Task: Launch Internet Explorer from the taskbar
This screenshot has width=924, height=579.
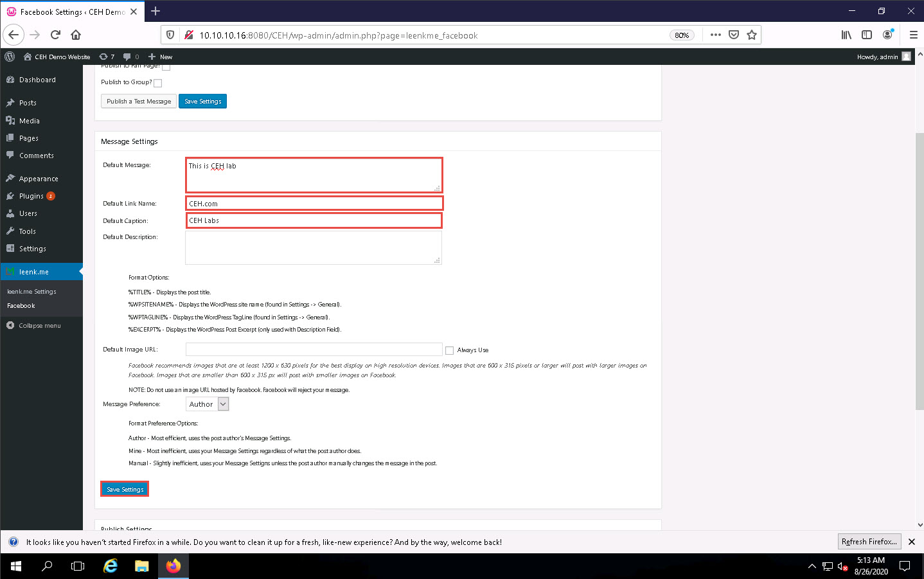Action: point(111,566)
